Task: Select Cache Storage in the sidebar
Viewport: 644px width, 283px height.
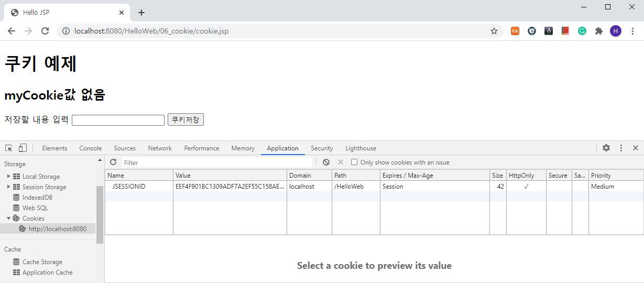Action: [x=42, y=262]
